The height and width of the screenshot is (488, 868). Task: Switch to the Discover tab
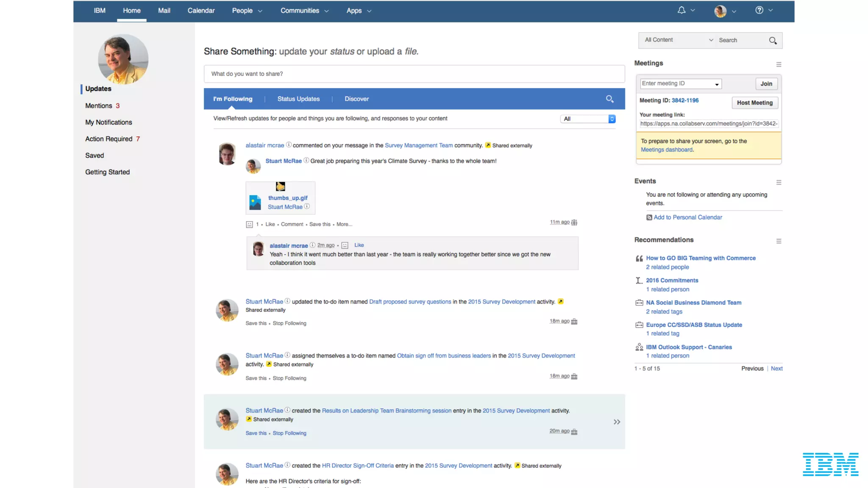pos(356,99)
